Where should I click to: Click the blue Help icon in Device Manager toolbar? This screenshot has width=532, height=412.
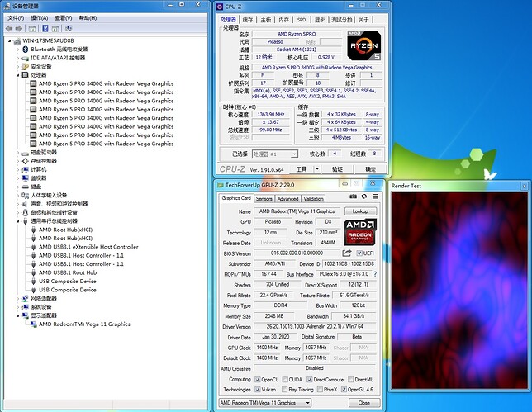(45, 28)
